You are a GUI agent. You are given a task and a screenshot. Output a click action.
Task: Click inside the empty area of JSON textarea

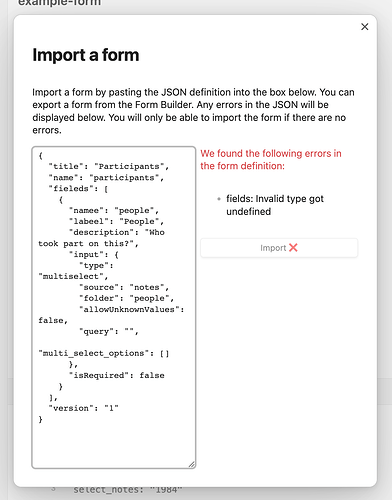113,443
